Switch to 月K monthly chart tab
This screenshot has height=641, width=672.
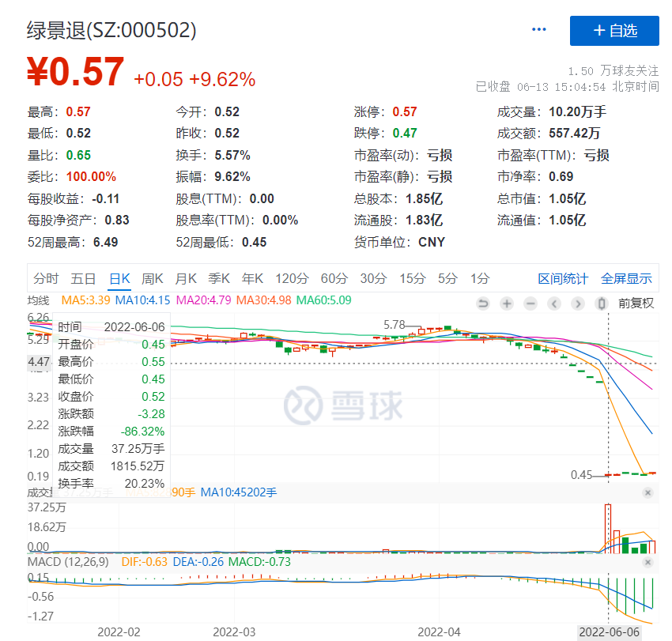[186, 278]
